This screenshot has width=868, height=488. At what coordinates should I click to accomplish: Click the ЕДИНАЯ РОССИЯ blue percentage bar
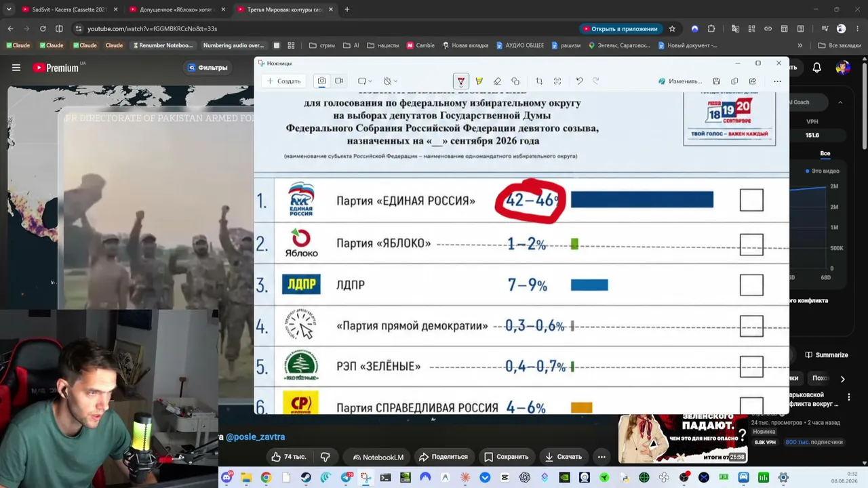click(x=642, y=199)
